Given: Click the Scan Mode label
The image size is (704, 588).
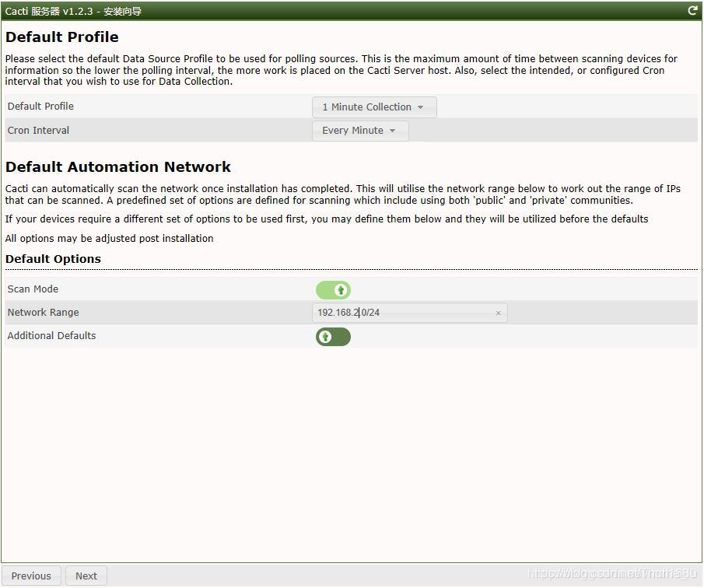Looking at the screenshot, I should (33, 289).
